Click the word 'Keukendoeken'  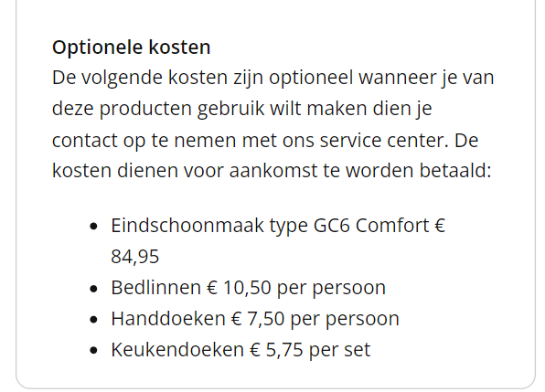[177, 350]
